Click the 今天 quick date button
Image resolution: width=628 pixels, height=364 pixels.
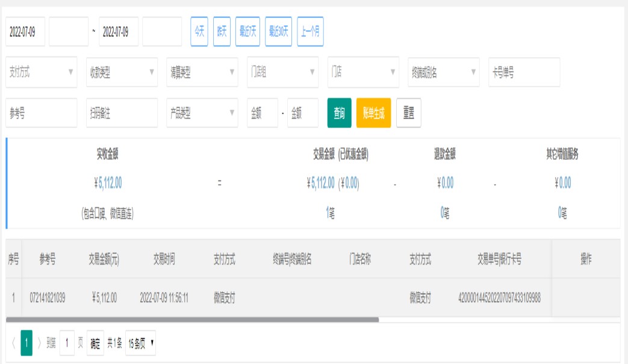[199, 32]
